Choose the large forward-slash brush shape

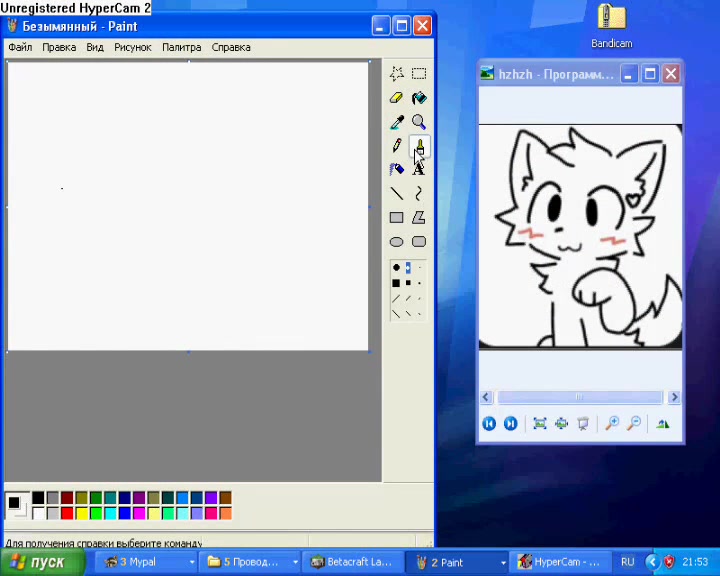coord(396,299)
